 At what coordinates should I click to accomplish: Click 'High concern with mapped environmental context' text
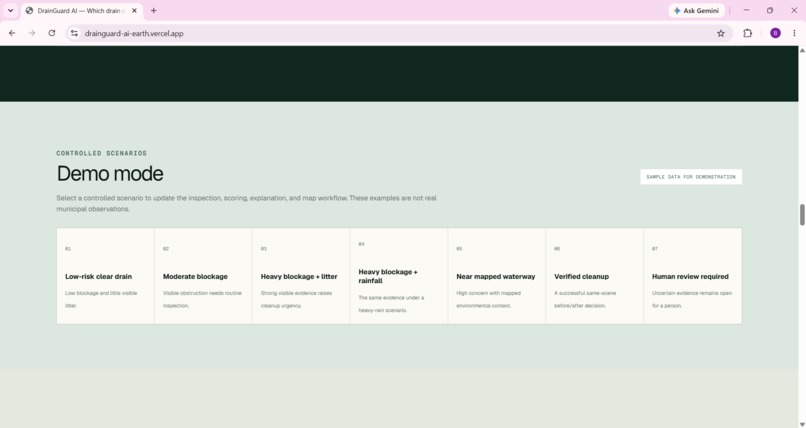(x=488, y=299)
